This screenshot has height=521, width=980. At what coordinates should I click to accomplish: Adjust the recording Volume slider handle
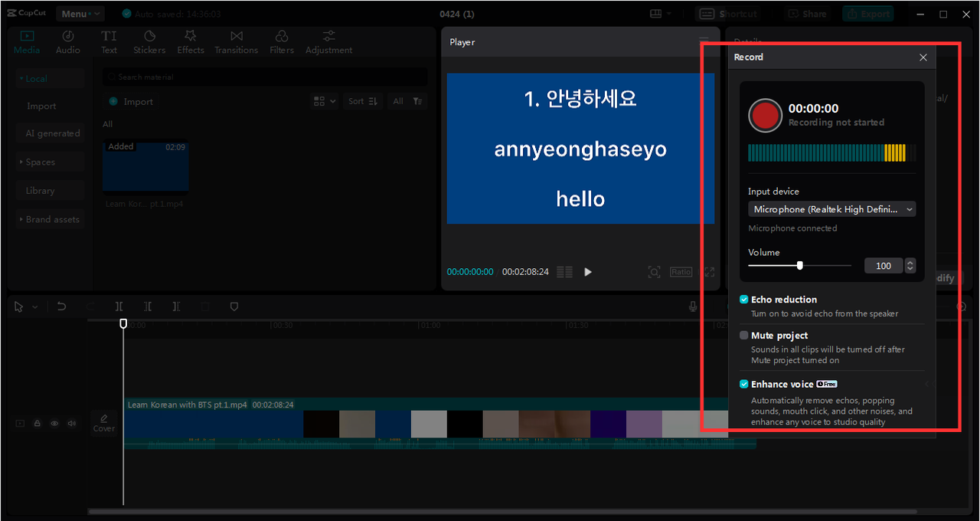[x=800, y=266]
